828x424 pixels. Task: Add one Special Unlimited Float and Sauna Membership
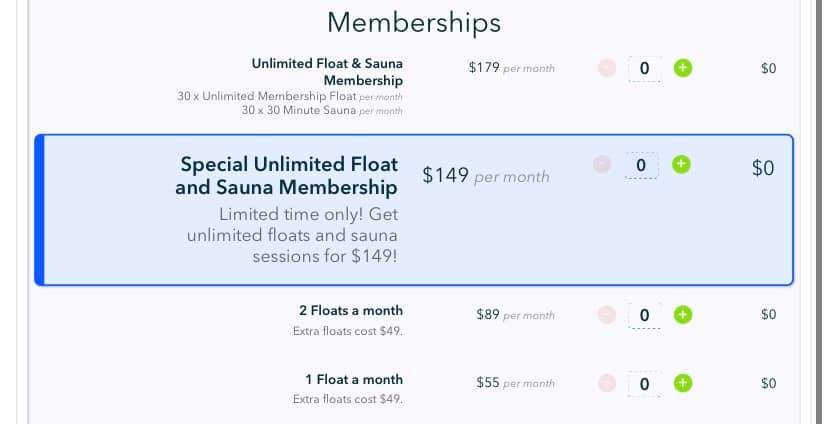[681, 164]
